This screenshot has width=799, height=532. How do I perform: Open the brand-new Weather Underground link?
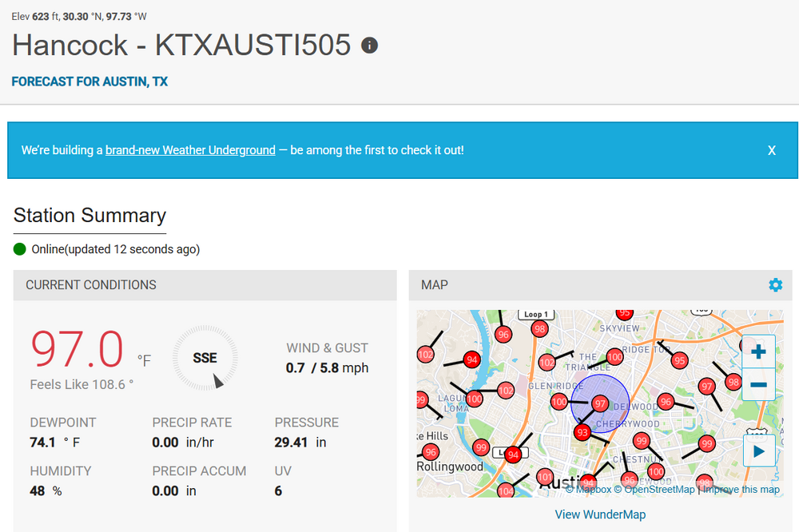pyautogui.click(x=190, y=150)
